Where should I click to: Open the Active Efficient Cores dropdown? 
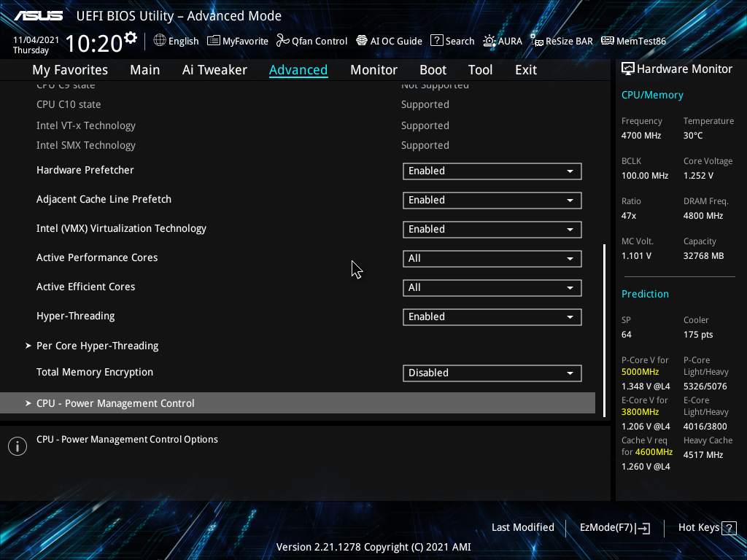click(x=492, y=287)
